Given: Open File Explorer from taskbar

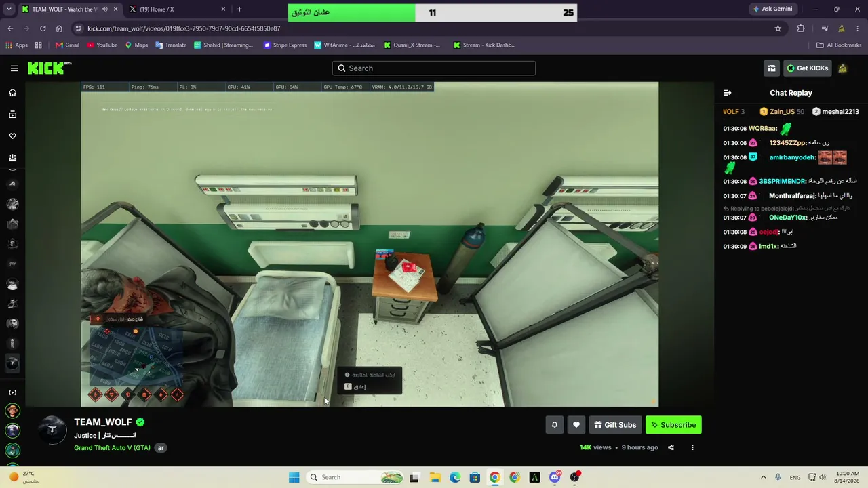Looking at the screenshot, I should [434, 477].
